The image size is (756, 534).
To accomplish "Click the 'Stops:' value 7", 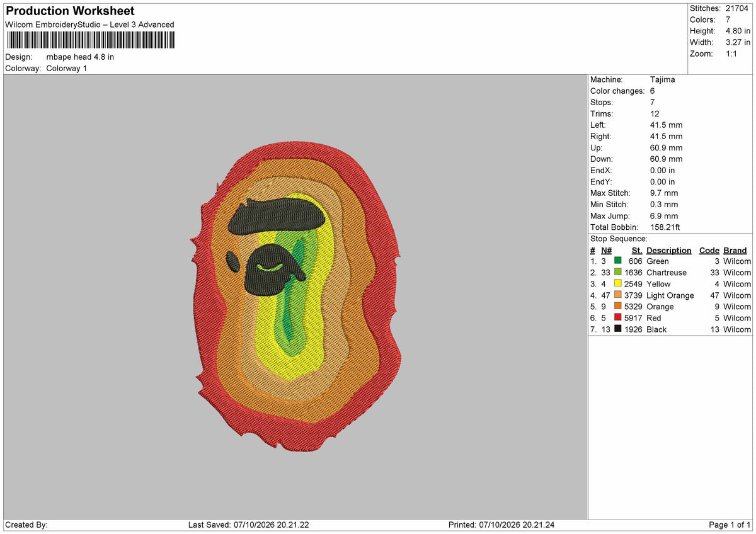I will (653, 102).
